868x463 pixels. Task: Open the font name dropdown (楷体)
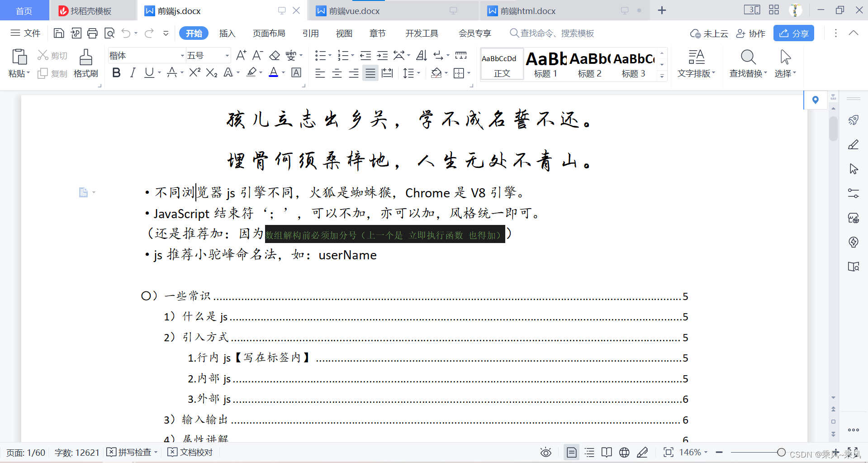coord(182,56)
